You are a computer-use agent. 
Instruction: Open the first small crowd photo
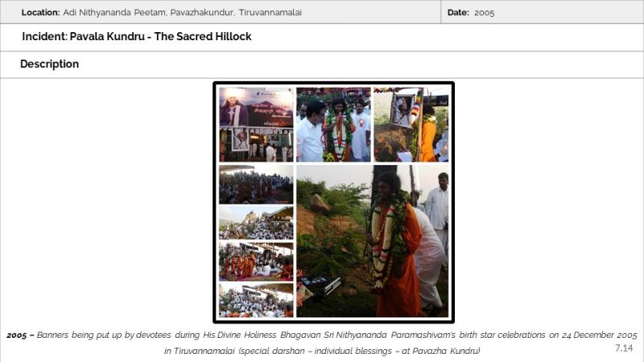256,184
